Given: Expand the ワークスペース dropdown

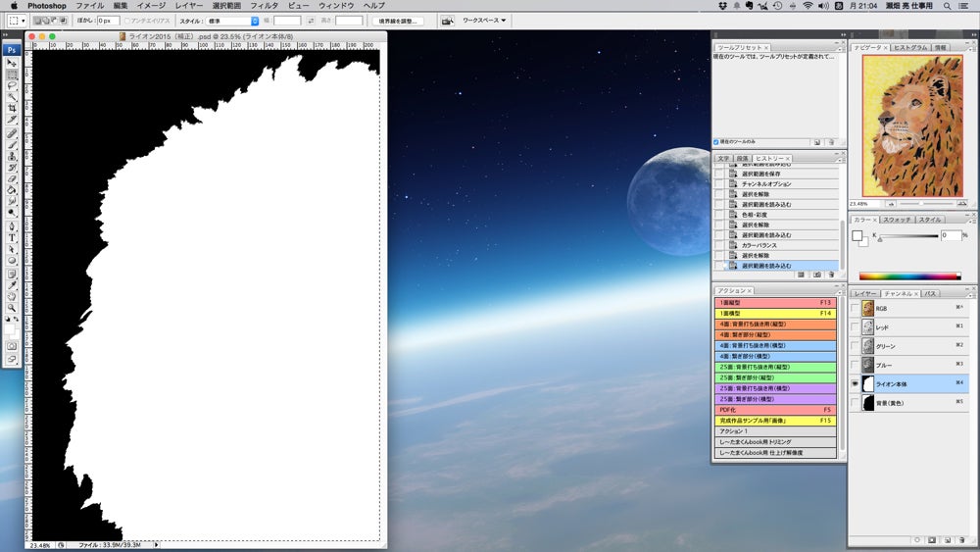Looking at the screenshot, I should (x=484, y=20).
